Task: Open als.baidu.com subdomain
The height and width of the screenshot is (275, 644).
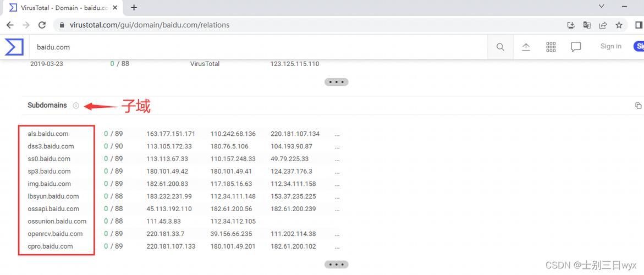Action: pos(48,134)
